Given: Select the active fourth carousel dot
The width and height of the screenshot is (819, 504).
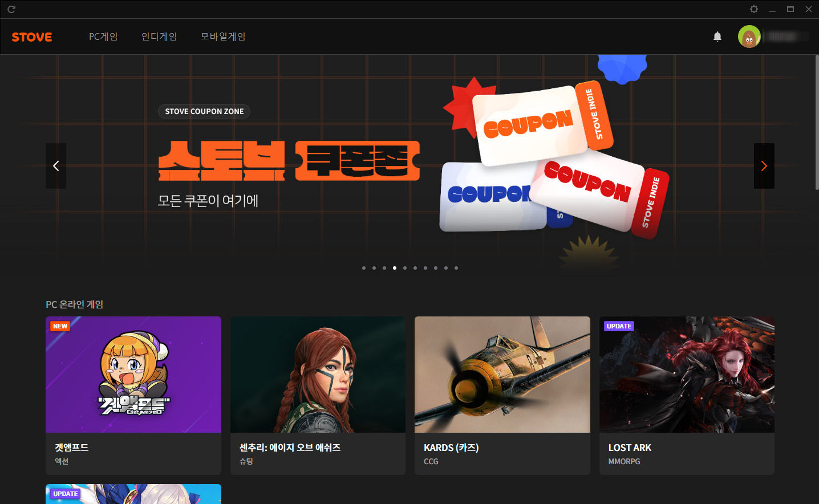Looking at the screenshot, I should pyautogui.click(x=395, y=268).
